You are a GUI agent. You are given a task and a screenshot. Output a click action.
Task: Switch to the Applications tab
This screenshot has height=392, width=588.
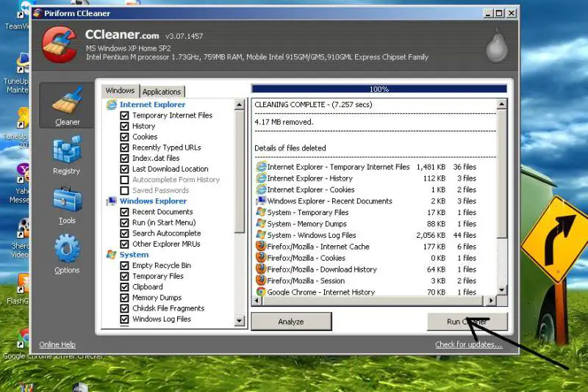162,92
